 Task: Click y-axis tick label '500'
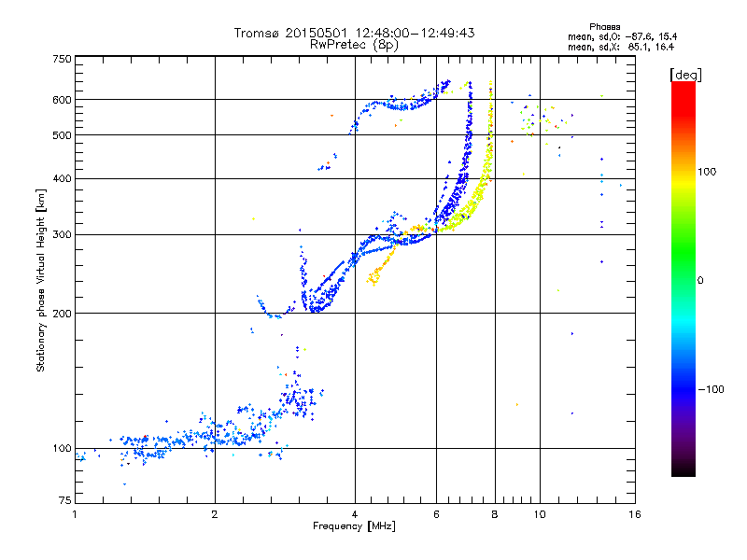point(62,135)
